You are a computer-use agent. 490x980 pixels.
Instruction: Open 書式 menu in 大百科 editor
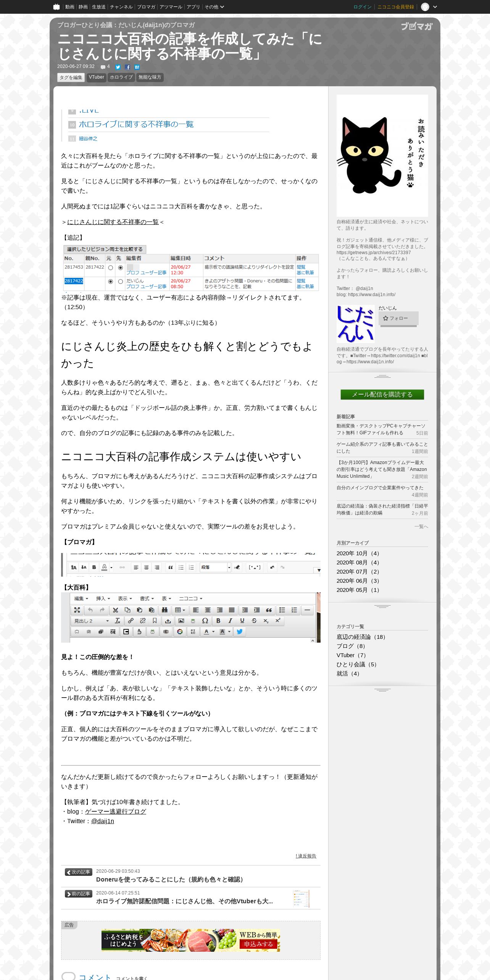point(147,598)
